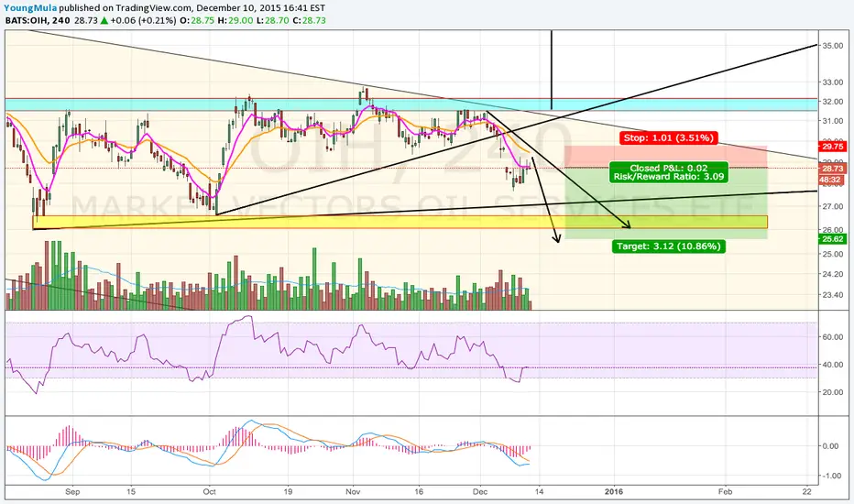This screenshot has height=504, width=854.
Task: Click the 24.20 price axis label
Action: 833,274
